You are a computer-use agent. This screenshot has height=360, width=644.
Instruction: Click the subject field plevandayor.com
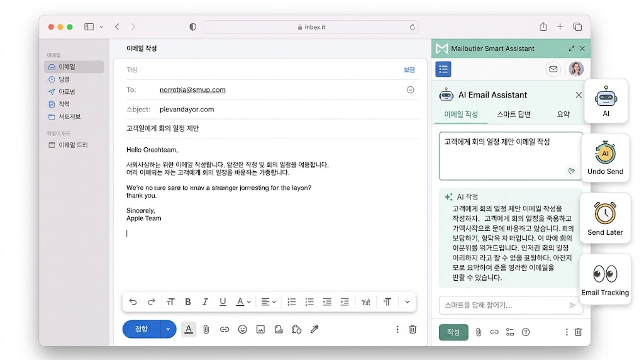pyautogui.click(x=186, y=110)
